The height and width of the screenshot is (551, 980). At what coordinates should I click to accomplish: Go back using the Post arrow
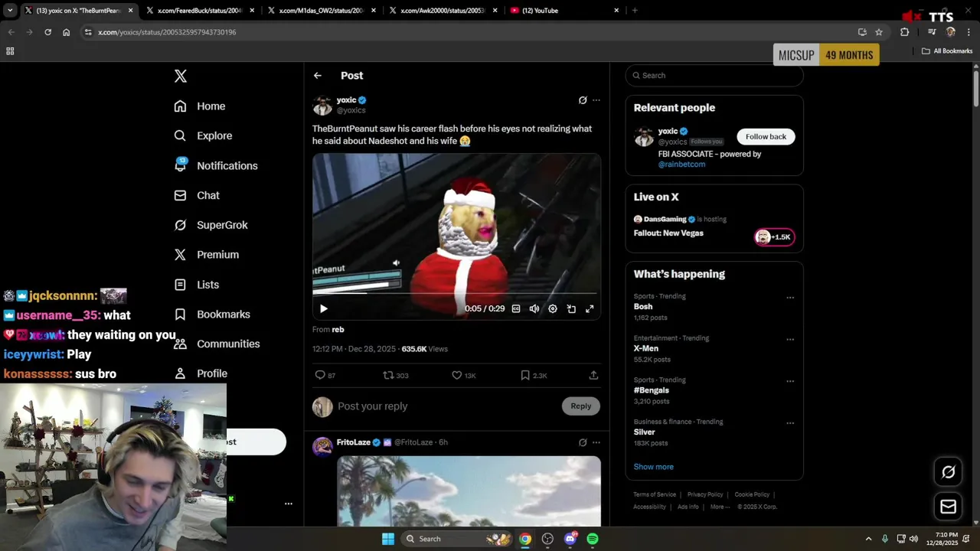pos(318,76)
